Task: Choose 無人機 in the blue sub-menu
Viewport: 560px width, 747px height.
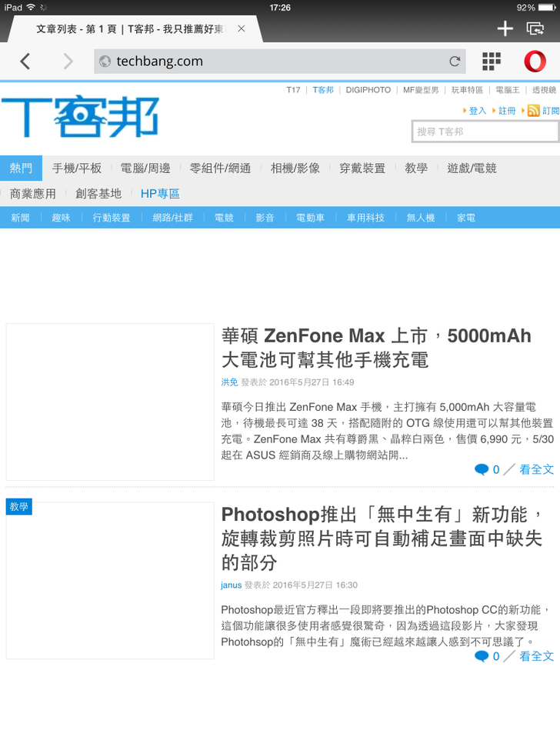Action: point(421,218)
